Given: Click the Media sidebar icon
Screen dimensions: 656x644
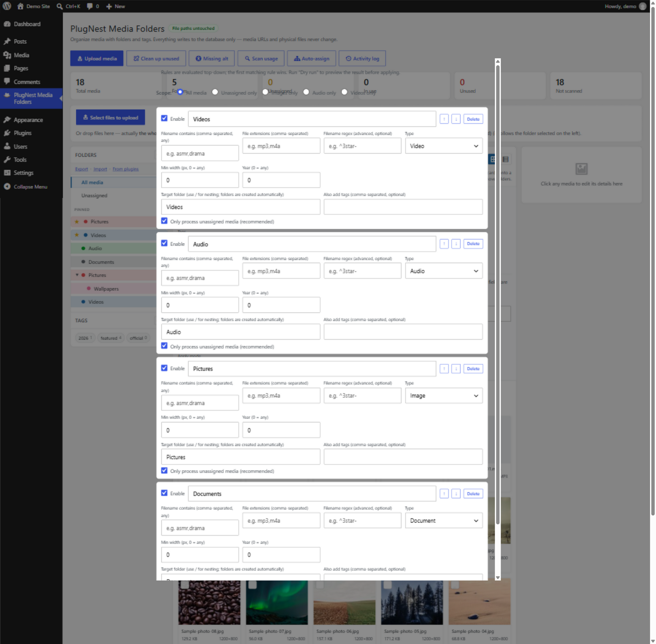Looking at the screenshot, I should pos(7,55).
